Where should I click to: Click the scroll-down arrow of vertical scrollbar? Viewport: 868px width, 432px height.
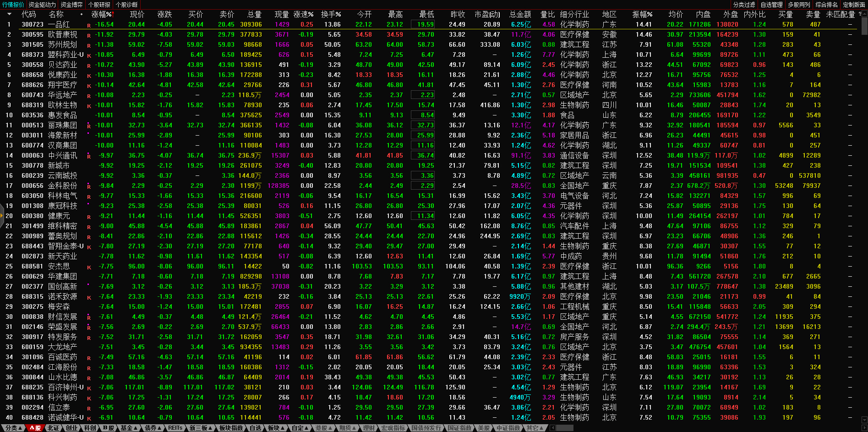click(864, 420)
